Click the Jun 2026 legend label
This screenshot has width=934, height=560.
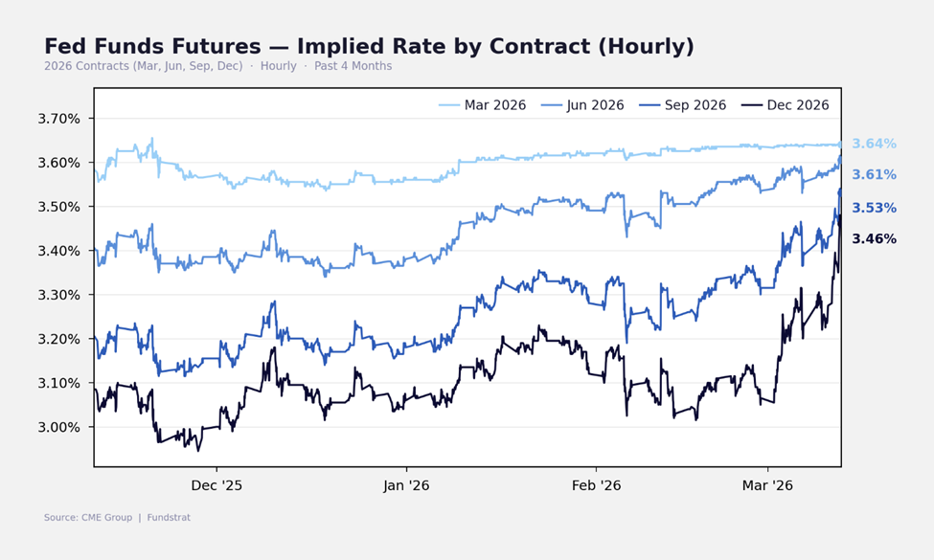pos(595,105)
